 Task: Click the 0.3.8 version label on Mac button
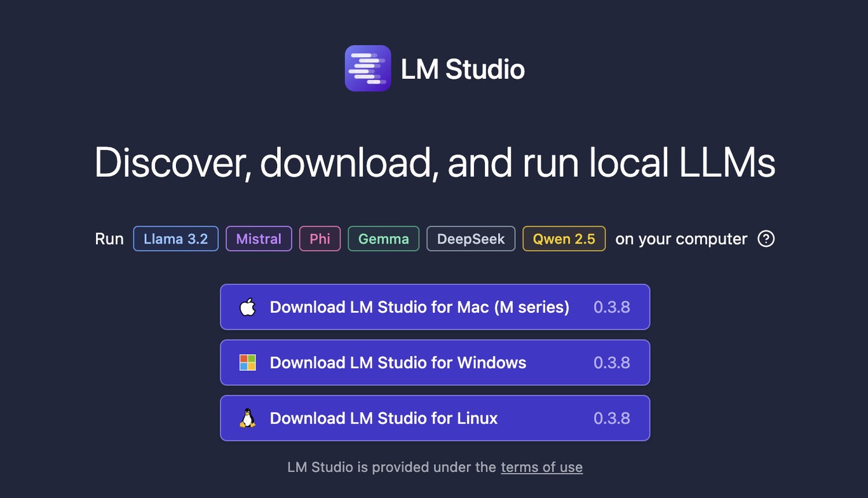coord(612,307)
